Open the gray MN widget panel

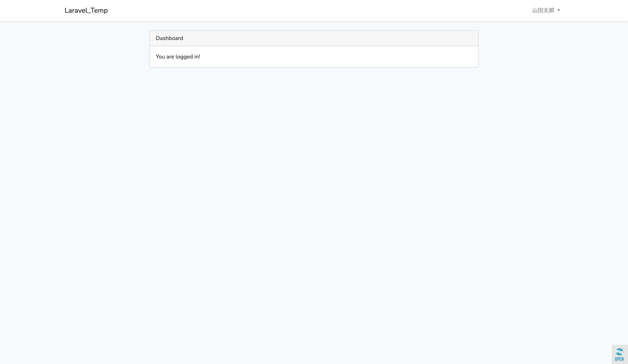pos(620,354)
